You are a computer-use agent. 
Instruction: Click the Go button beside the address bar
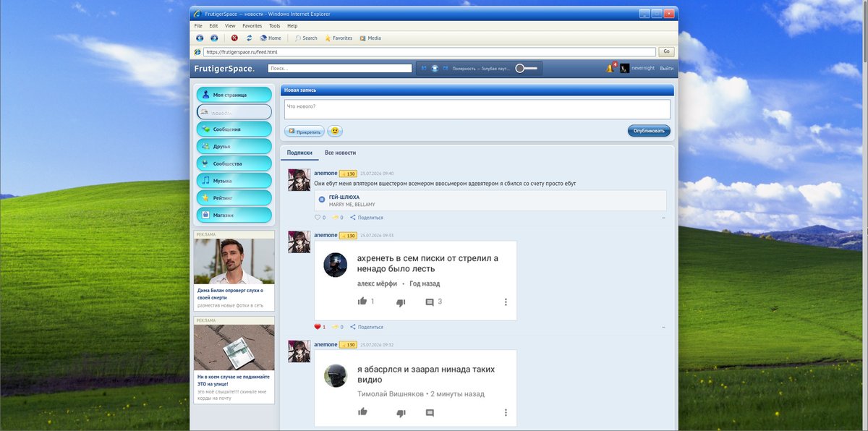(666, 51)
